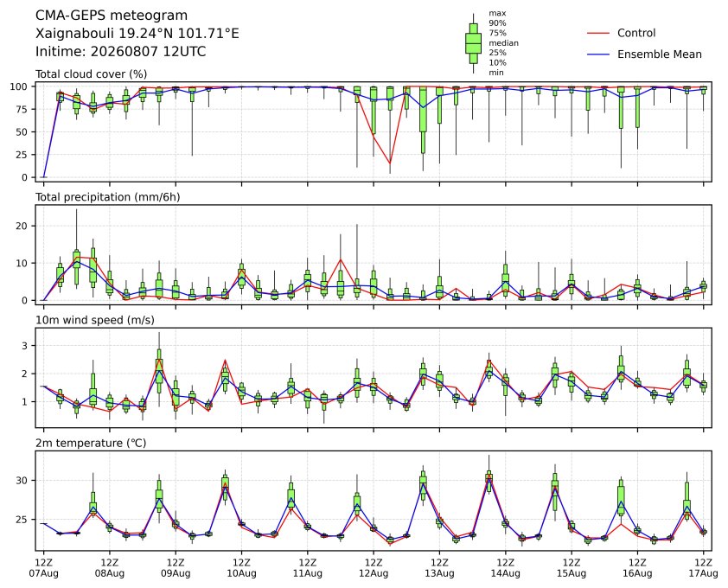
Task: Click the '20' tick on precipitation axis
Action: [x=22, y=227]
